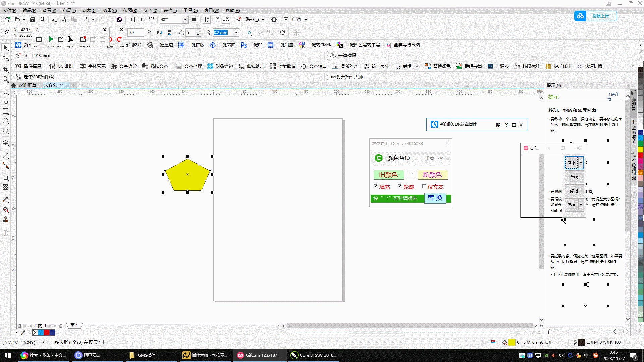Click the Import icon in the toolbar
This screenshot has width=644, height=362.
click(132, 20)
